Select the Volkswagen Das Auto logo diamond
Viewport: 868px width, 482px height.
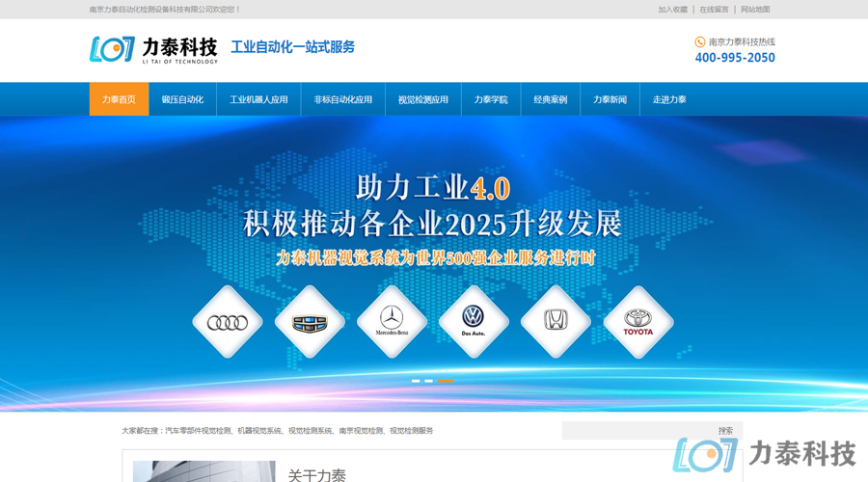pyautogui.click(x=474, y=322)
